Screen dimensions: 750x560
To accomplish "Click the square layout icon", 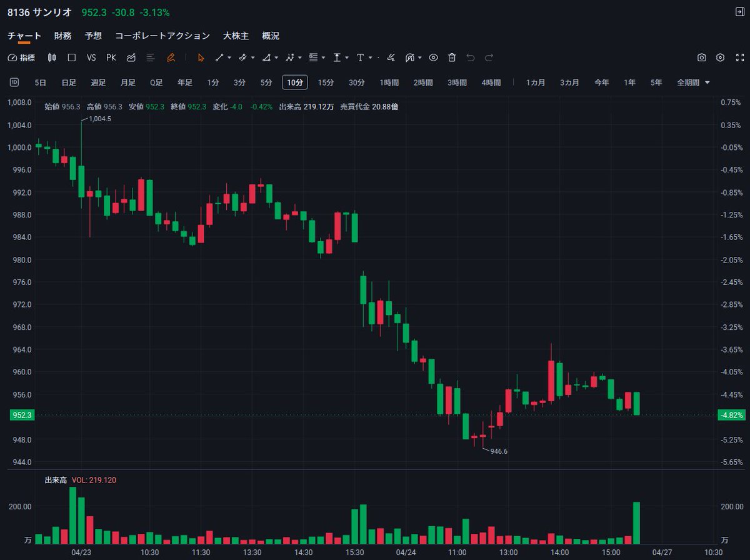I will (72, 57).
